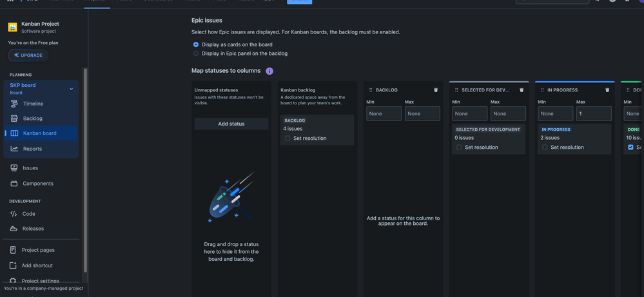644x297 pixels.
Task: Uncheck Set resolution for DONE status
Action: (x=631, y=148)
